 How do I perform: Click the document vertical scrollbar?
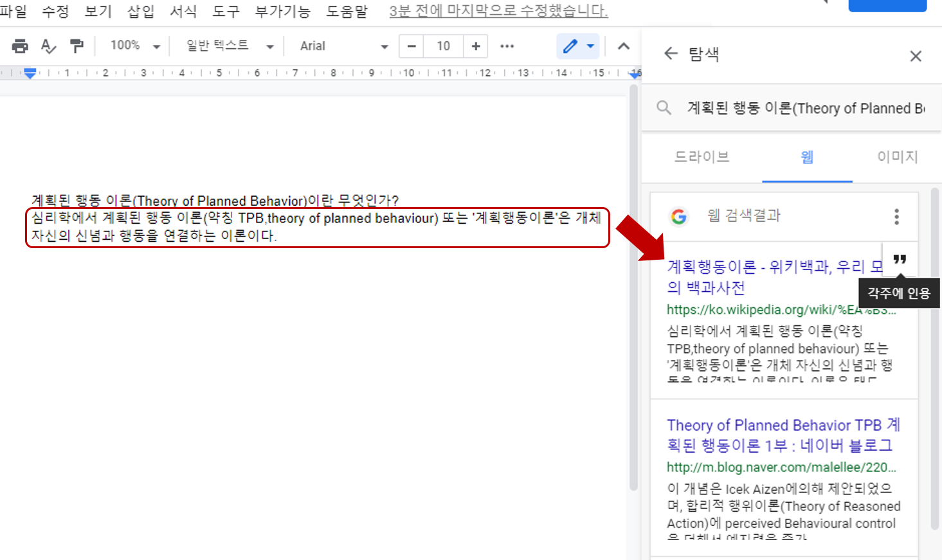(x=633, y=288)
